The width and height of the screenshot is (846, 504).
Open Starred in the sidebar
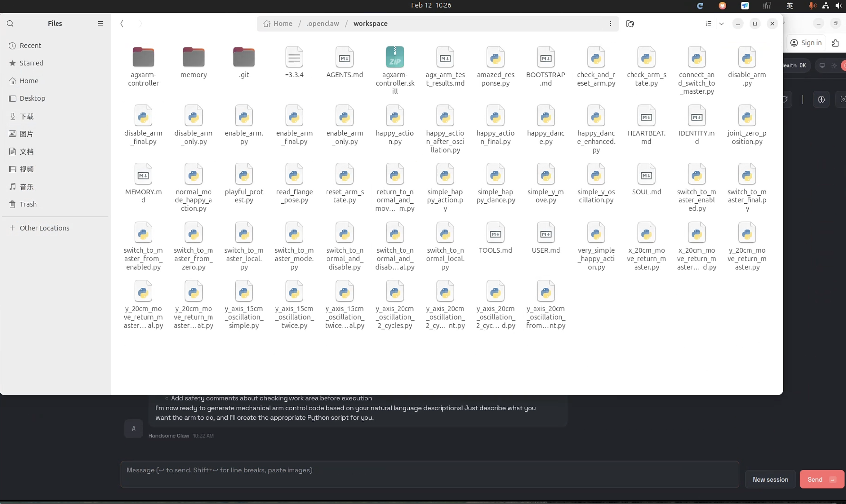(31, 63)
